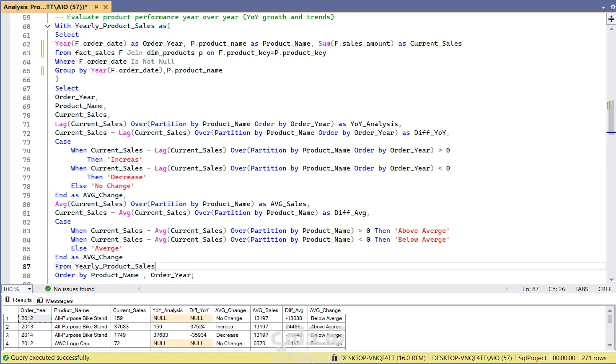
Task: Click the DESKTOP-VNQT4TT\AIO (57) login entry
Action: click(472, 358)
